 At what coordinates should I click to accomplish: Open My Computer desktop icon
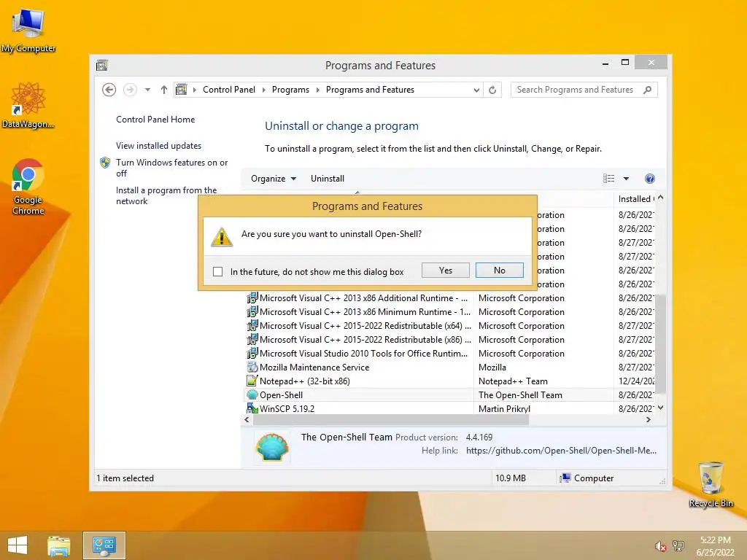coord(28,30)
